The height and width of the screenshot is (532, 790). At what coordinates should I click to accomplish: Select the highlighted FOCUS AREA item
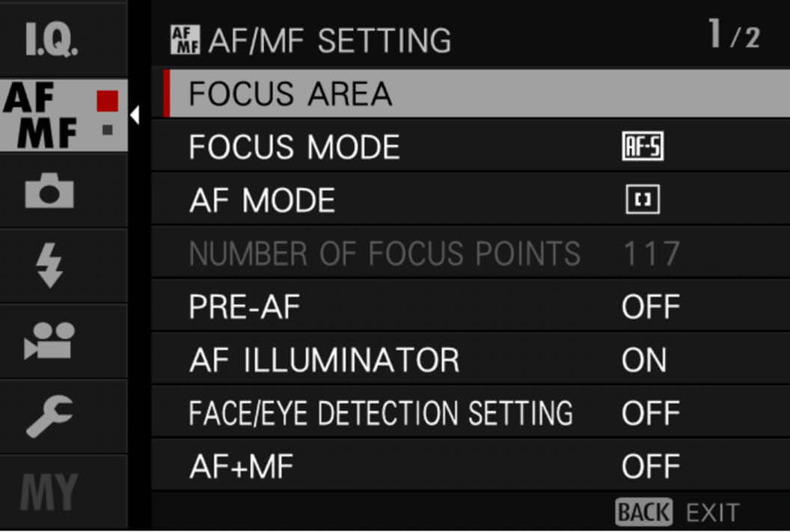point(477,94)
